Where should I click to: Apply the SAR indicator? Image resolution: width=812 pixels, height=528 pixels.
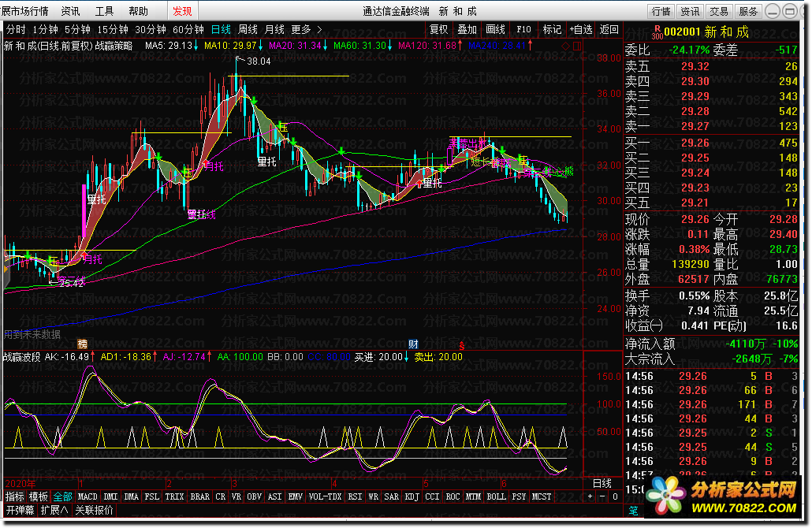tap(392, 496)
